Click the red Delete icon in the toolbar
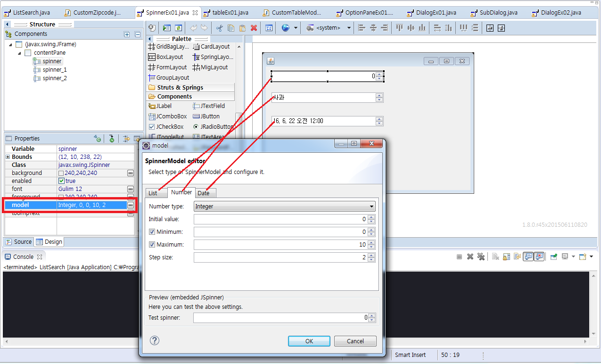The height and width of the screenshot is (364, 601). (x=254, y=28)
